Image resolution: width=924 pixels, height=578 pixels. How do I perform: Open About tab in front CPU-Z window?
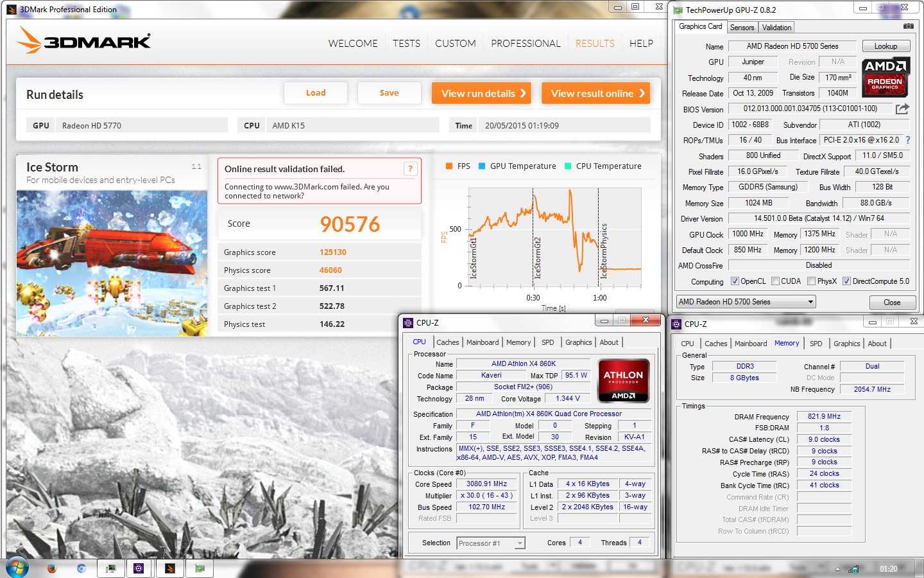609,342
